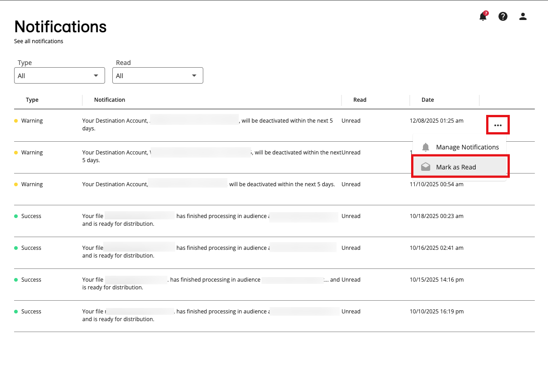The width and height of the screenshot is (548, 392).
Task: Choose Manage Notifications from the popup menu
Action: click(x=467, y=147)
